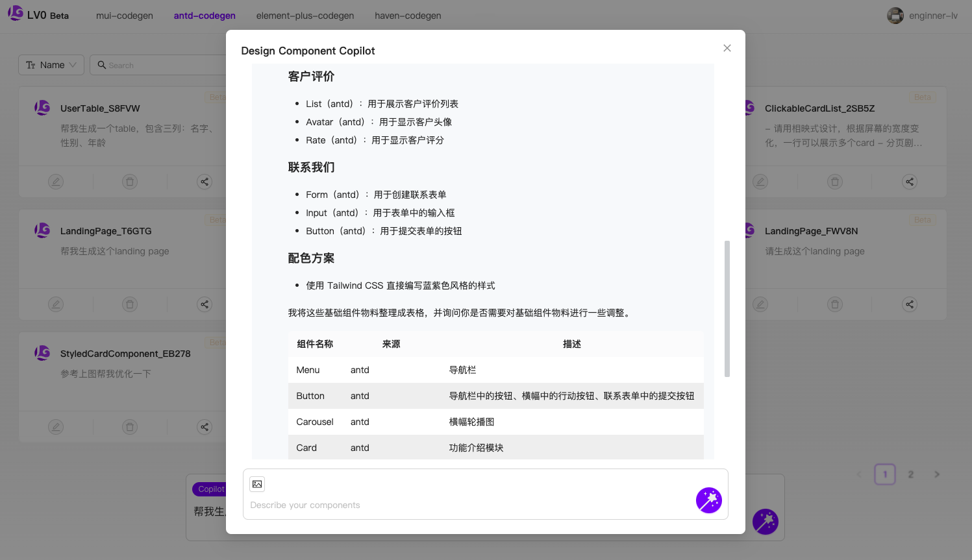The height and width of the screenshot is (560, 972).
Task: Share the LandingPage_FWV8N component
Action: (909, 304)
